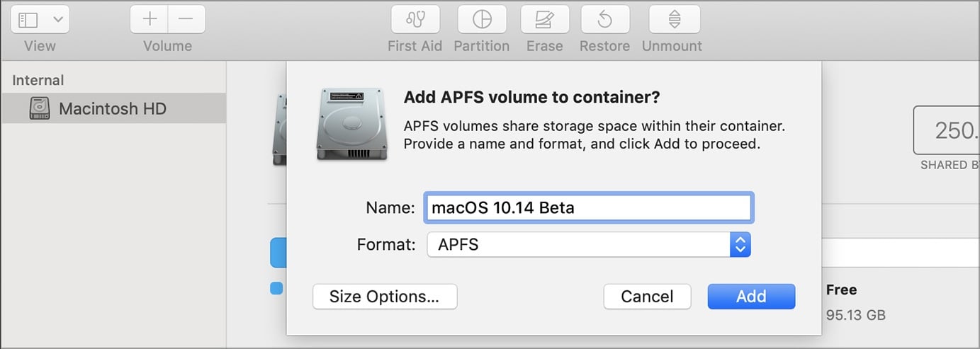Open Size Options settings
The image size is (980, 349).
(385, 297)
